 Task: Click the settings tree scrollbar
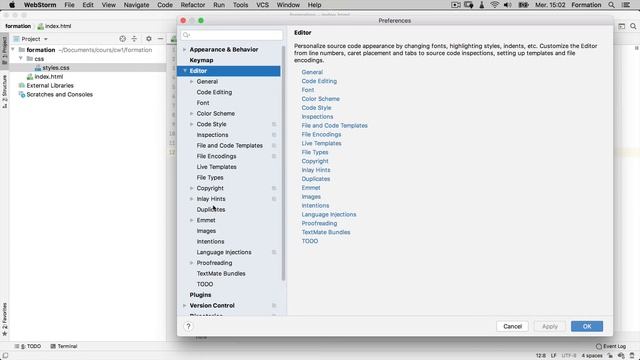tap(283, 163)
